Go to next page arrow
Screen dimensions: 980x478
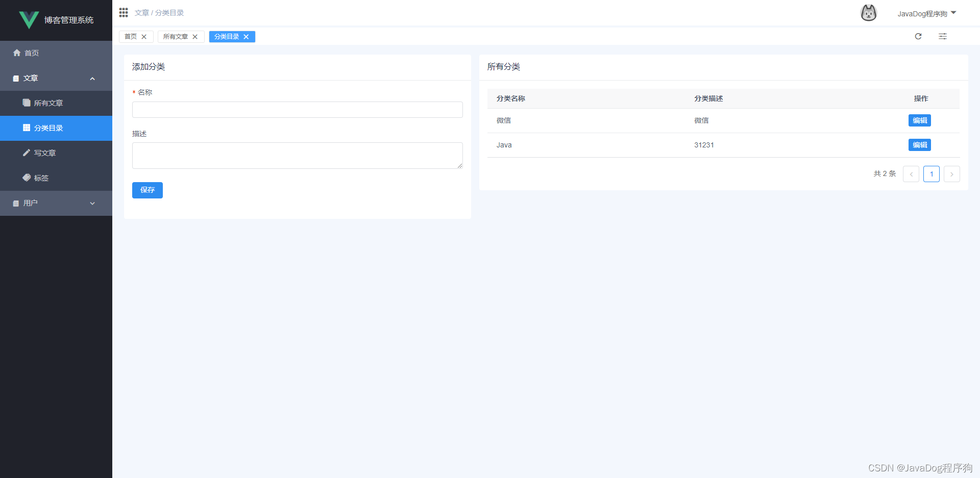tap(952, 174)
